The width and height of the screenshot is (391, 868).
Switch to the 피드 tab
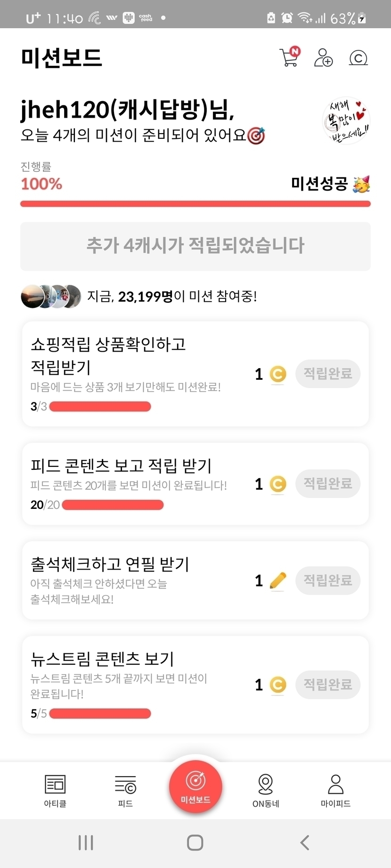pyautogui.click(x=125, y=790)
